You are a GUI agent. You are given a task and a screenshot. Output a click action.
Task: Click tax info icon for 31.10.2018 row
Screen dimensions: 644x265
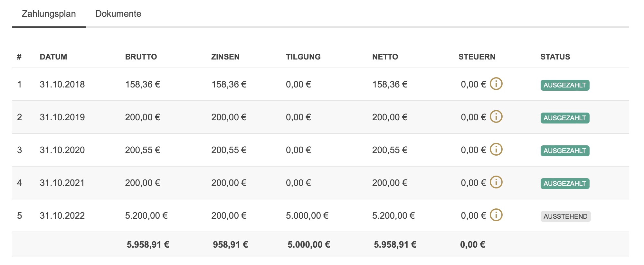point(496,84)
